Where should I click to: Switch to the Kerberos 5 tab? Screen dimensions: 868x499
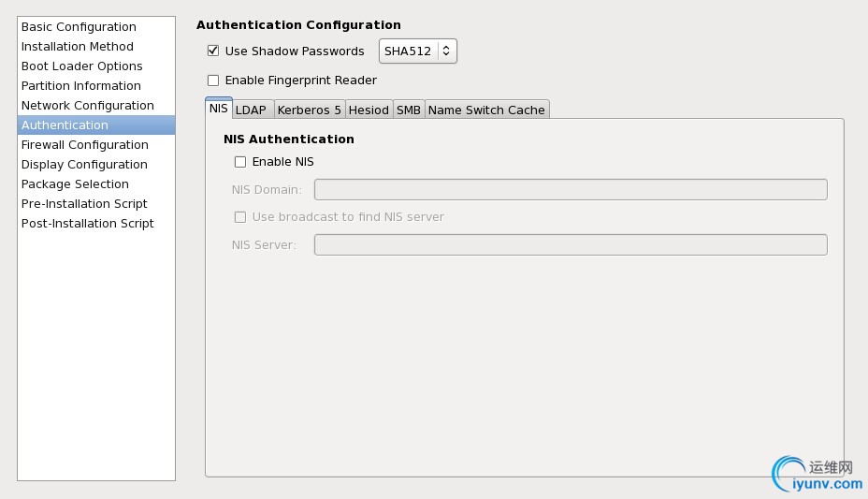(310, 110)
